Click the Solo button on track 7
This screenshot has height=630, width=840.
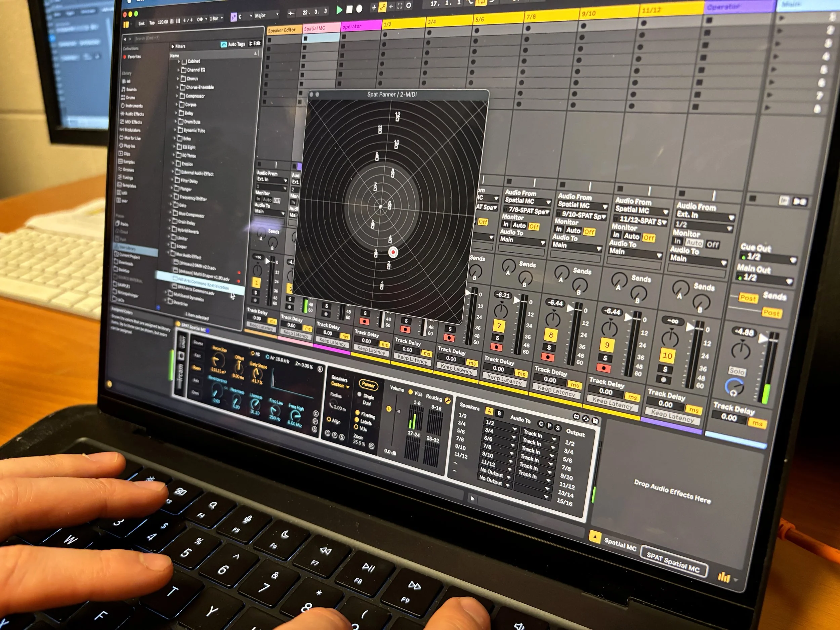[498, 338]
